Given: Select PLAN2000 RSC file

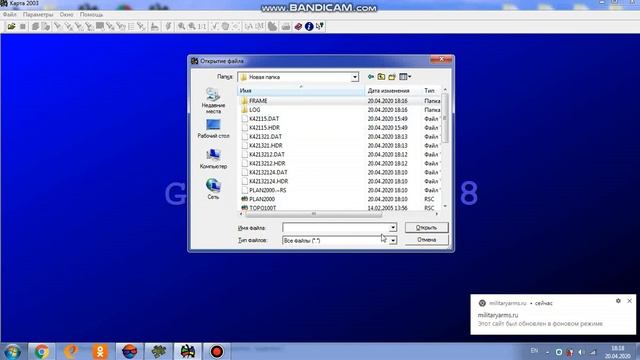Looking at the screenshot, I should click(x=262, y=200).
